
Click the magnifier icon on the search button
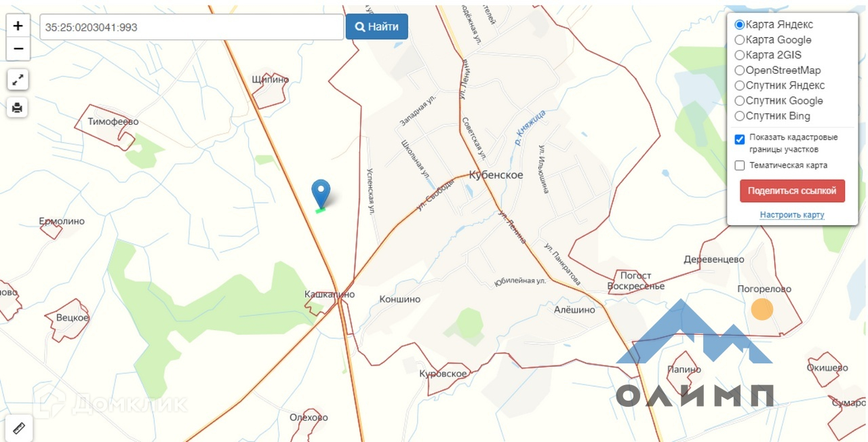[x=359, y=27]
